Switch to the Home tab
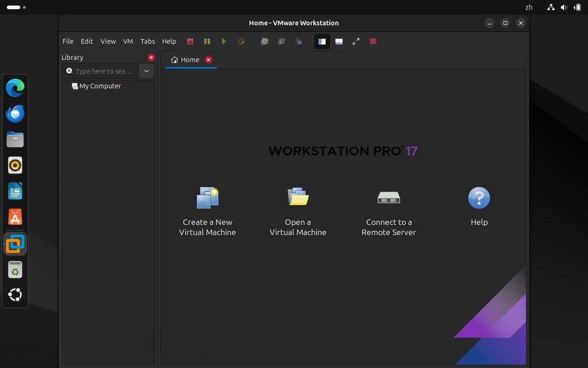 [x=185, y=60]
